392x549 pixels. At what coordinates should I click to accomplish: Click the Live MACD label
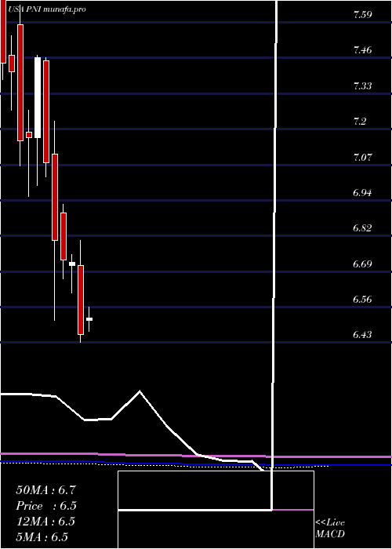point(330,529)
